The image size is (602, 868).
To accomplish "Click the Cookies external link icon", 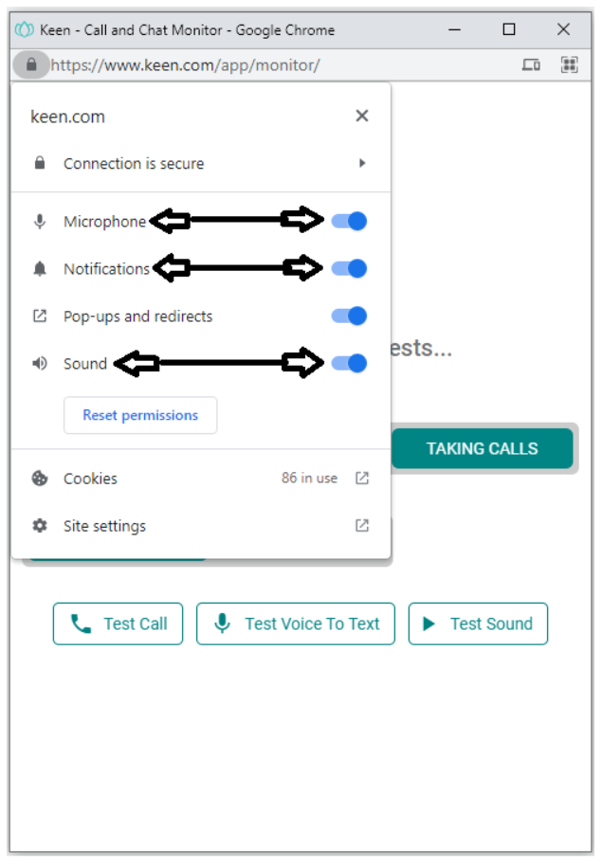I will (x=362, y=479).
